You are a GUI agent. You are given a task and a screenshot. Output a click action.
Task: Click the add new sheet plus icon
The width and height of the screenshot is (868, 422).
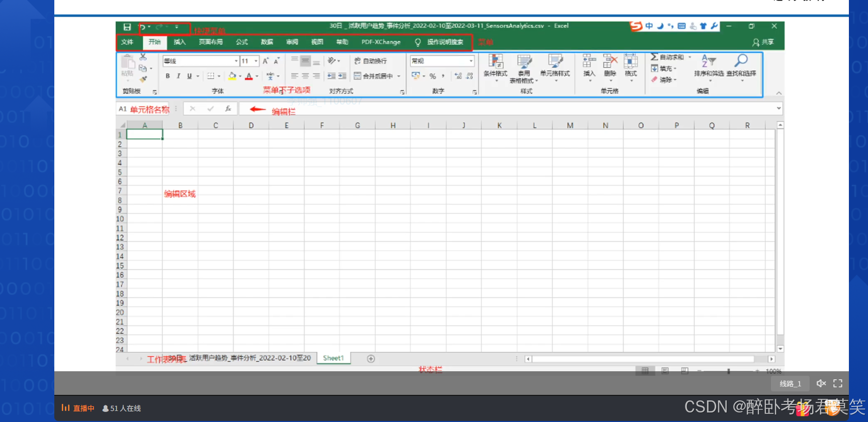click(371, 359)
